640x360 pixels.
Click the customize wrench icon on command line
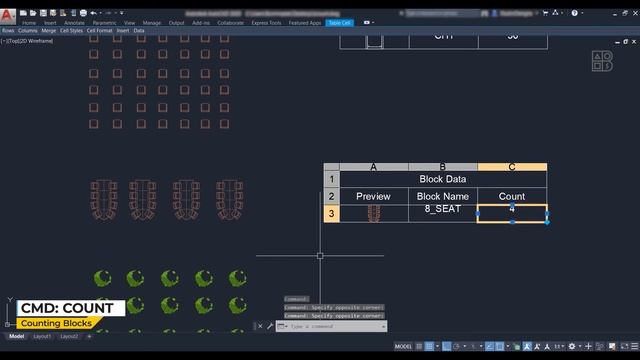tap(270, 326)
